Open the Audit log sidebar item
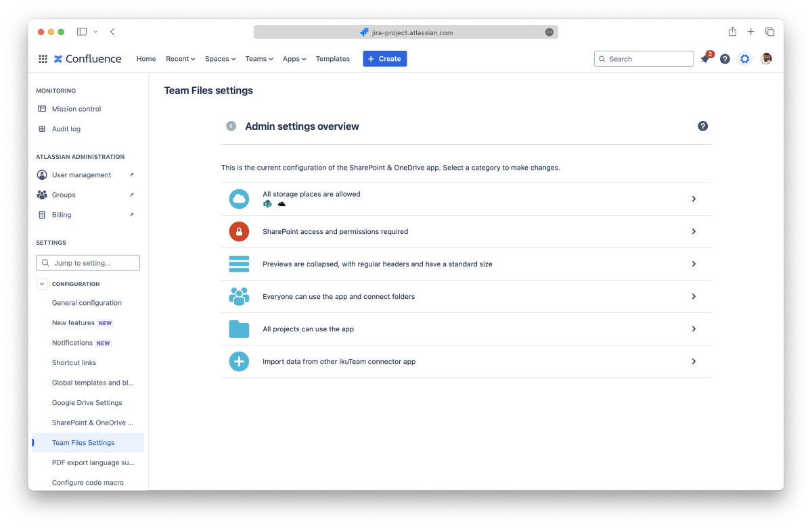 point(66,129)
